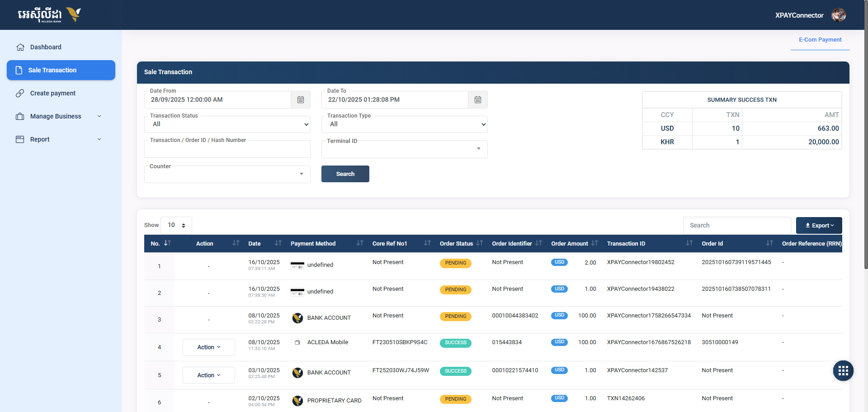Sort table by Date column arrows
The height and width of the screenshot is (412, 868).
point(278,243)
